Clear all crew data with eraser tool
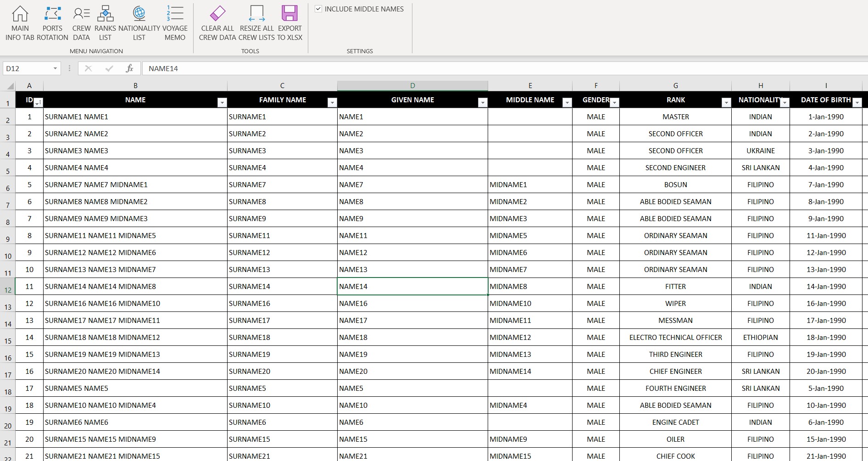This screenshot has height=461, width=868. (x=217, y=23)
